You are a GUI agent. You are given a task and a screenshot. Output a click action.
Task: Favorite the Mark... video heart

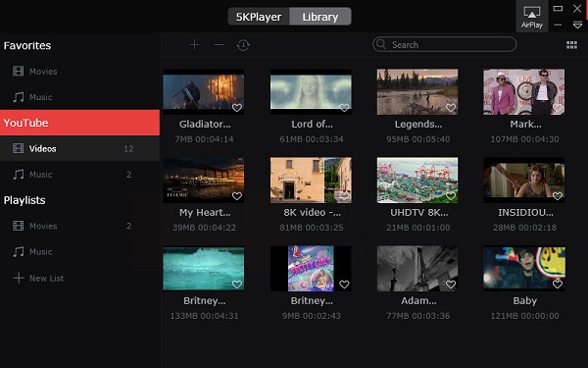coord(558,108)
